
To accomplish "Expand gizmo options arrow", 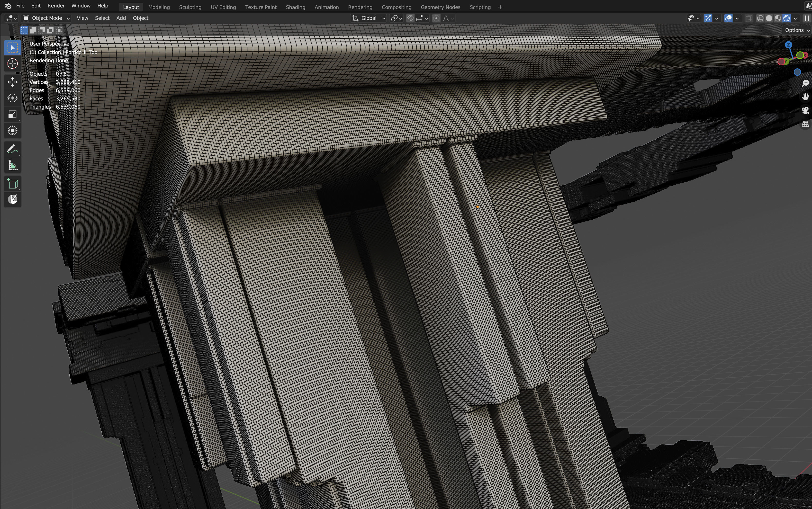I will click(x=717, y=18).
